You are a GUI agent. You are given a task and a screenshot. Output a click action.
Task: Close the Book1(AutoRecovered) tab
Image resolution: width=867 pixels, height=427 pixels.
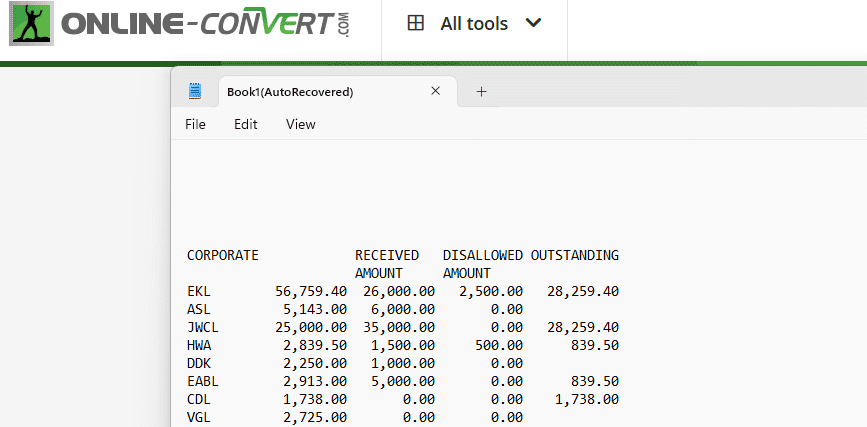[435, 91]
